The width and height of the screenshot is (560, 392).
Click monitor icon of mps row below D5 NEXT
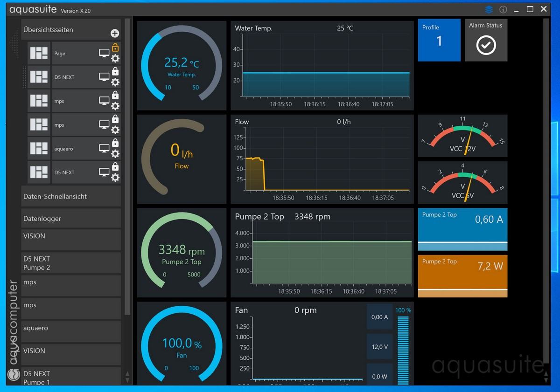coord(104,101)
